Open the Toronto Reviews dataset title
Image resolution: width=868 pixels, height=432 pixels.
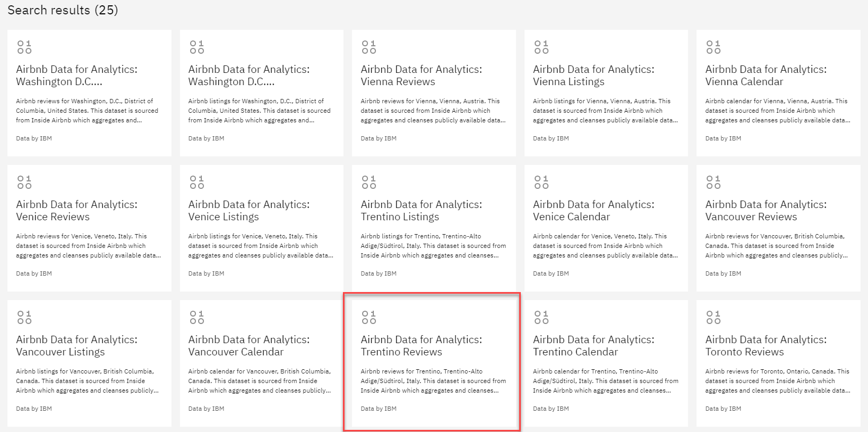[765, 346]
